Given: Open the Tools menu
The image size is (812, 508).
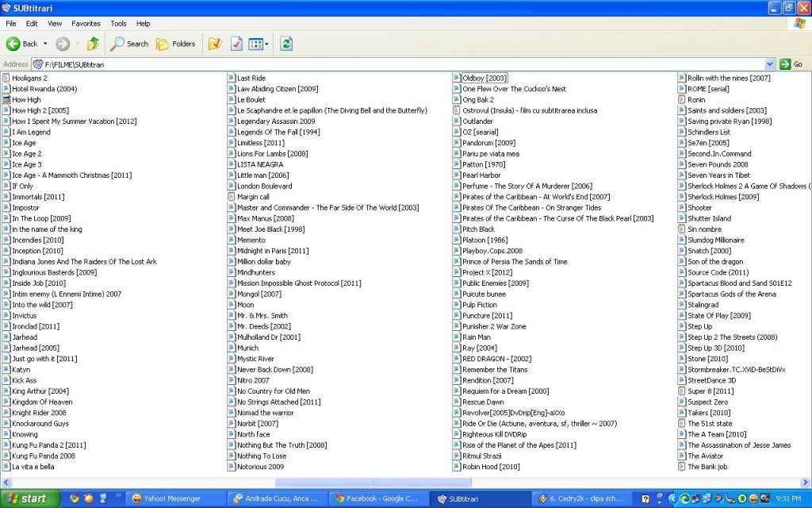Looking at the screenshot, I should (x=118, y=23).
